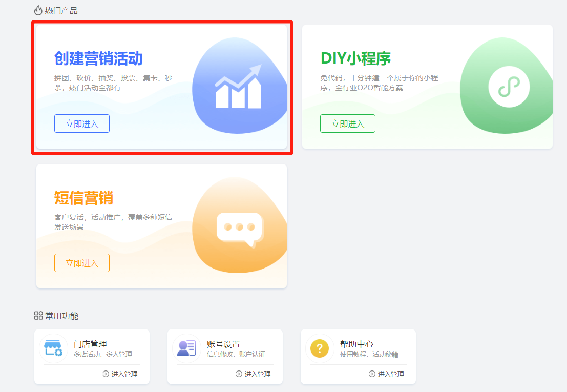Open 进入管理 link for 门店管理
This screenshot has height=392, width=567.
tap(120, 374)
